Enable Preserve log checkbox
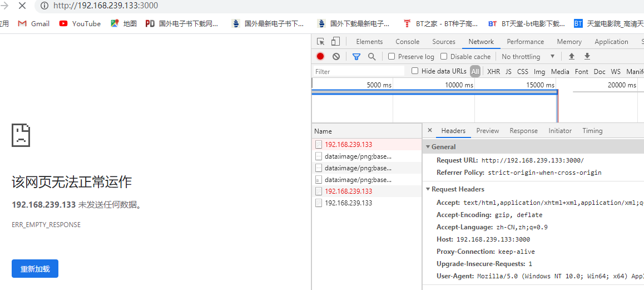644x290 pixels. tap(392, 56)
